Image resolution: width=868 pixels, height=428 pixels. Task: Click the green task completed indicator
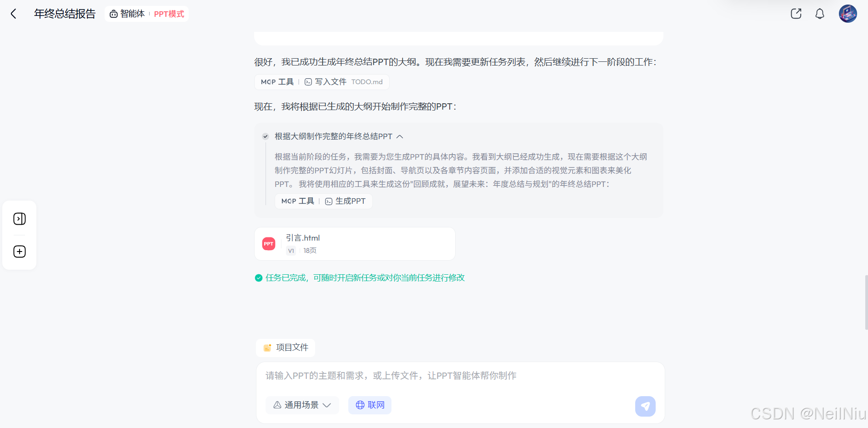tap(258, 277)
